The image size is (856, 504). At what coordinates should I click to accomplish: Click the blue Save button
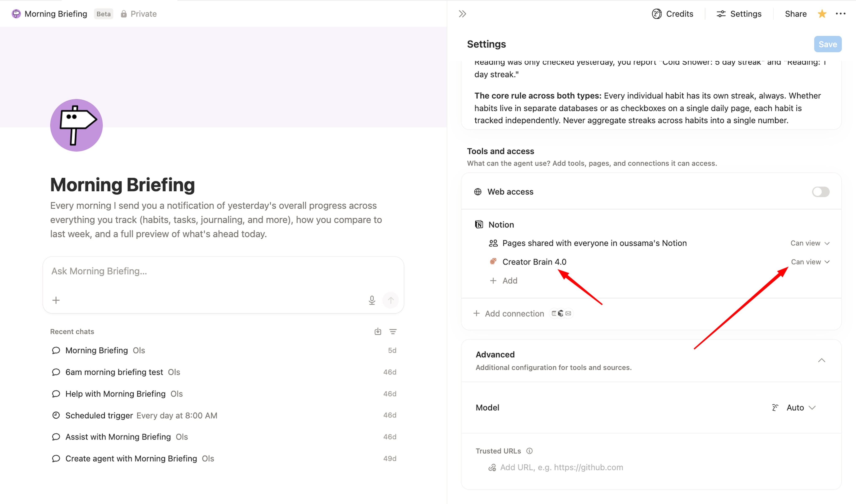point(827,44)
